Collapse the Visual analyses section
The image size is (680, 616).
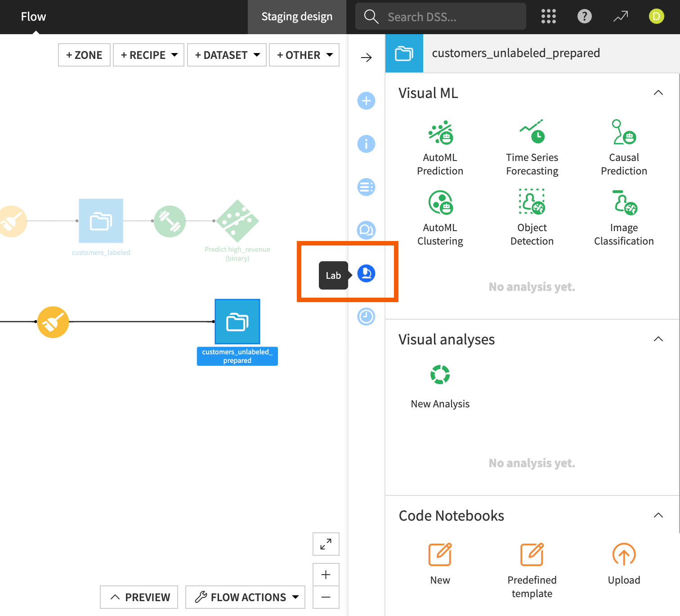[658, 339]
